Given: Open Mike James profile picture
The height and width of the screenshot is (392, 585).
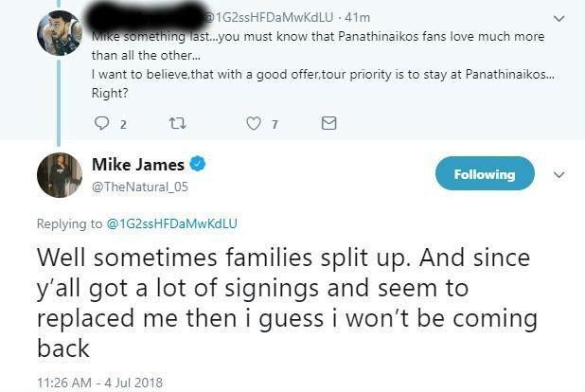Looking at the screenshot, I should [x=59, y=175].
